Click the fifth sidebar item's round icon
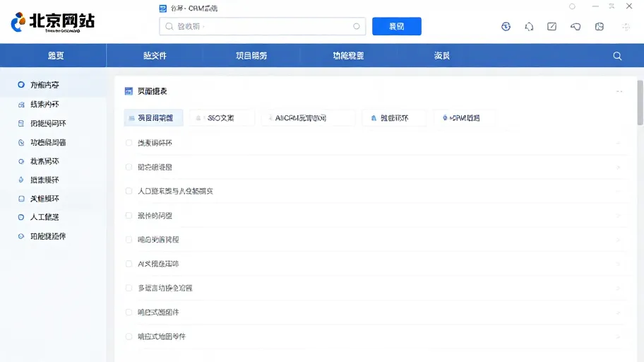 click(x=21, y=161)
